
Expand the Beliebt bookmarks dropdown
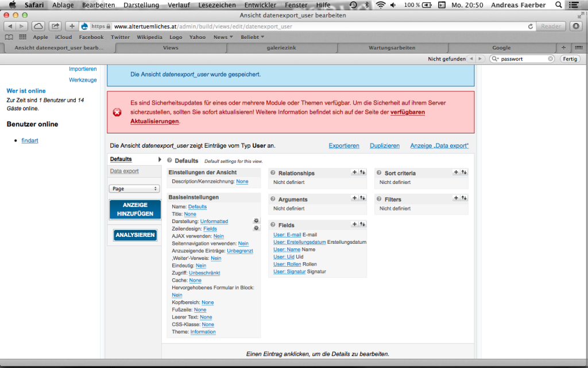pyautogui.click(x=252, y=37)
